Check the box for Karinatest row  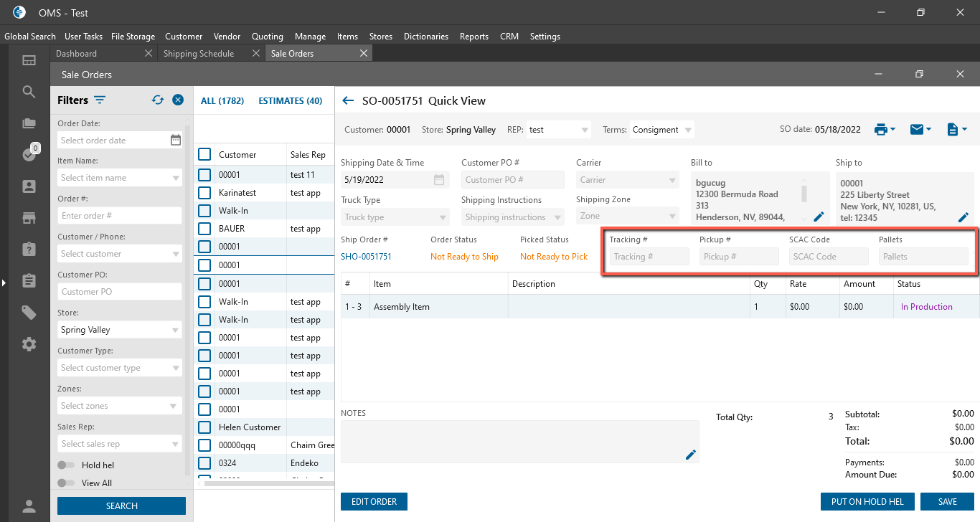point(204,193)
